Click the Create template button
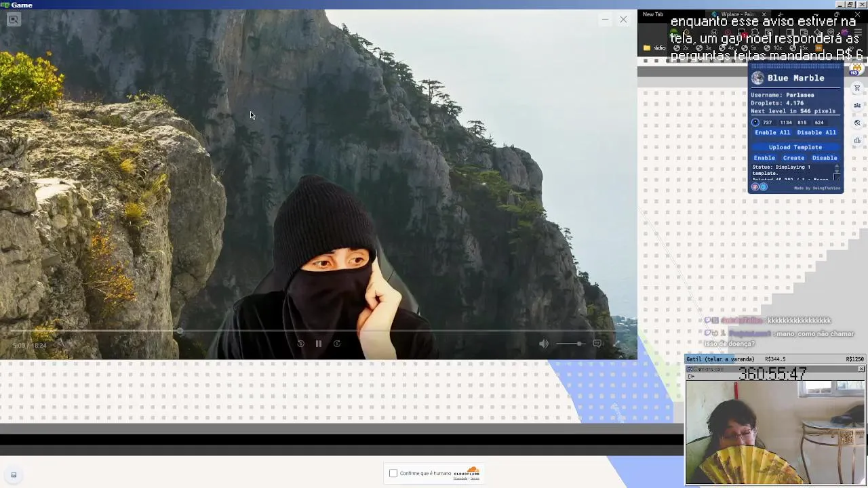This screenshot has height=488, width=868. click(x=793, y=158)
